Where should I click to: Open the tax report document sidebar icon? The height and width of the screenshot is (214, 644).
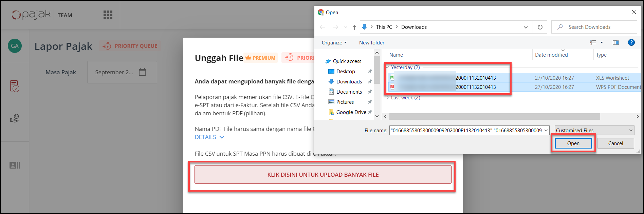coord(15,86)
